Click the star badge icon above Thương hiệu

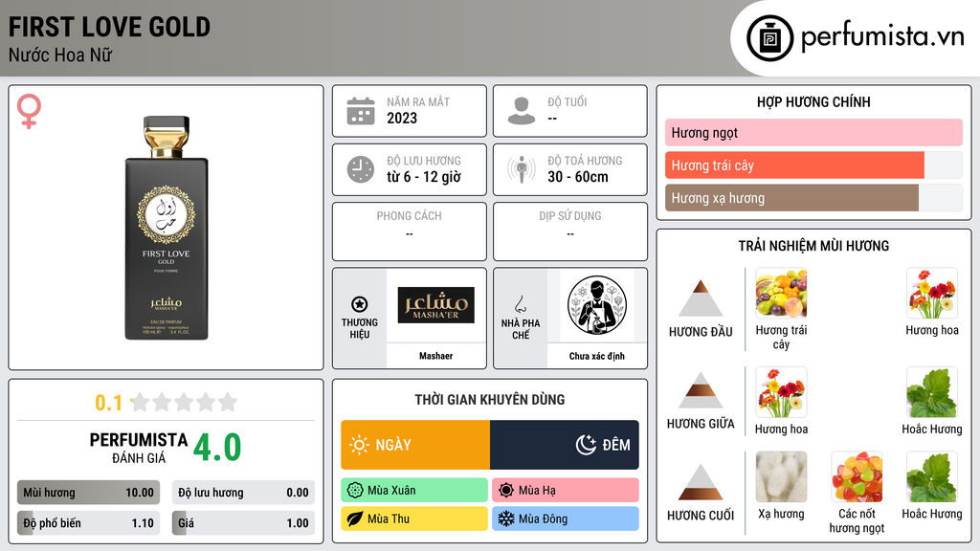pos(360,304)
